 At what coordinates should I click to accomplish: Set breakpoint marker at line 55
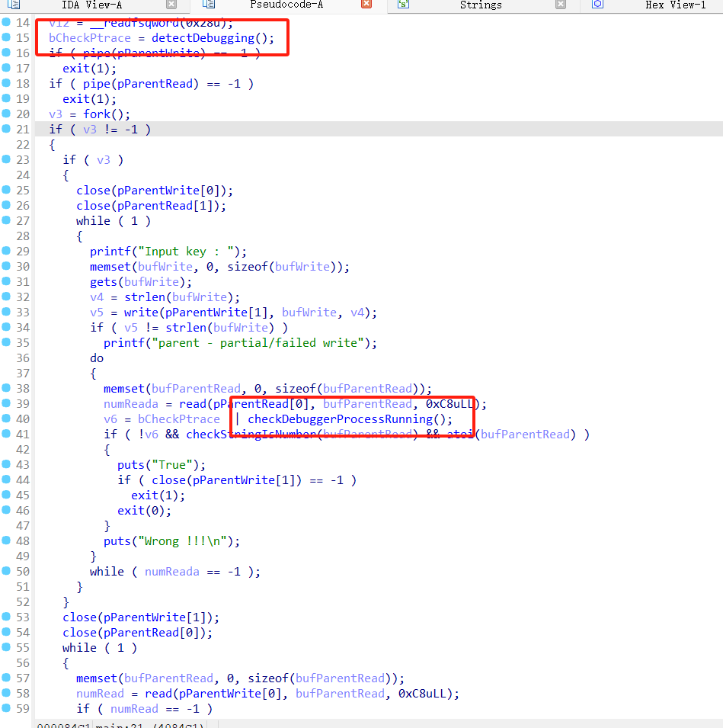point(6,646)
